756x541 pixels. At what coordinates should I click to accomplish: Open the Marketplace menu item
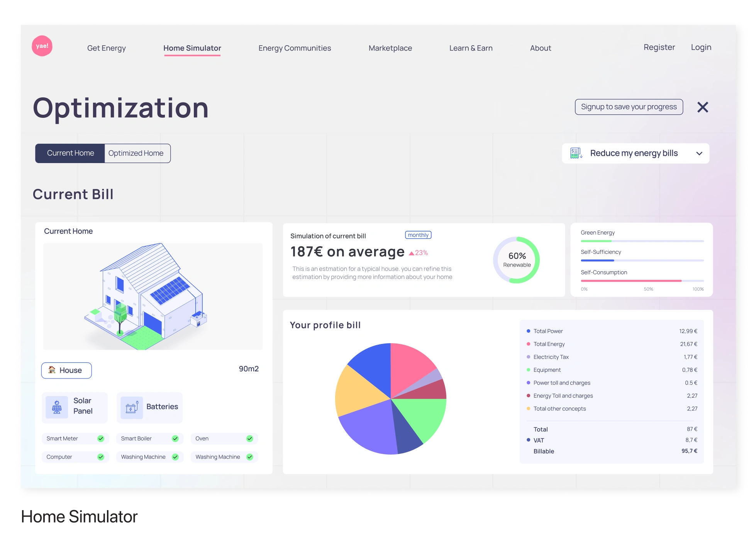coord(390,48)
